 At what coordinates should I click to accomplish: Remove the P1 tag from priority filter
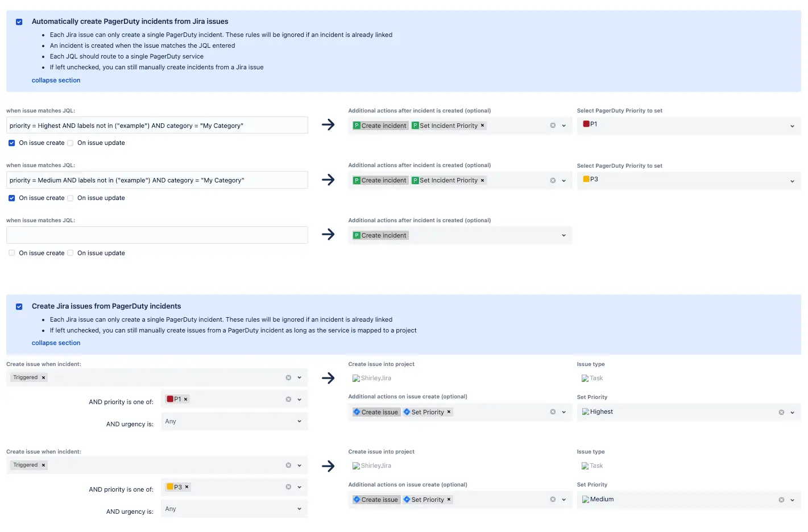(x=186, y=399)
